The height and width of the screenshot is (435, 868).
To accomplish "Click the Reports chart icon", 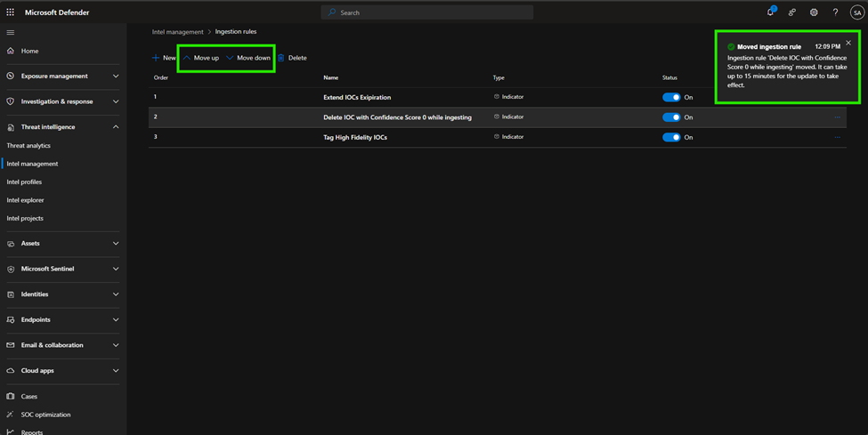I will coord(10,431).
